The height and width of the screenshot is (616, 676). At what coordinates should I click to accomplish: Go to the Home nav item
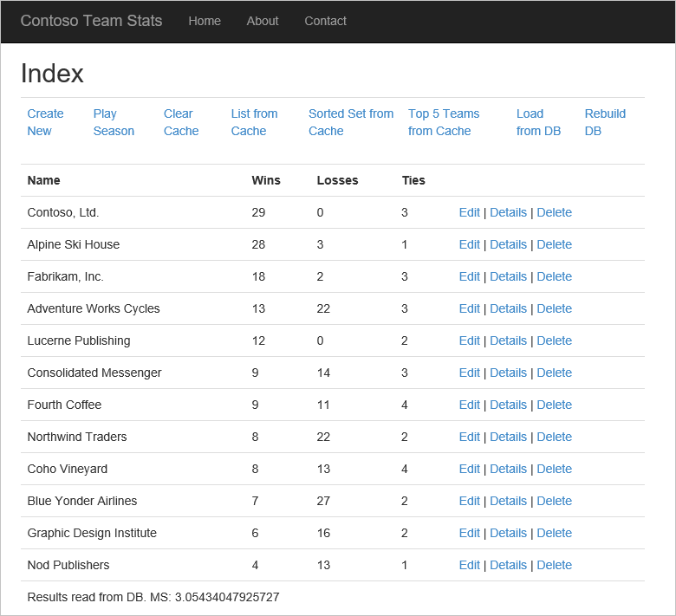coord(205,21)
